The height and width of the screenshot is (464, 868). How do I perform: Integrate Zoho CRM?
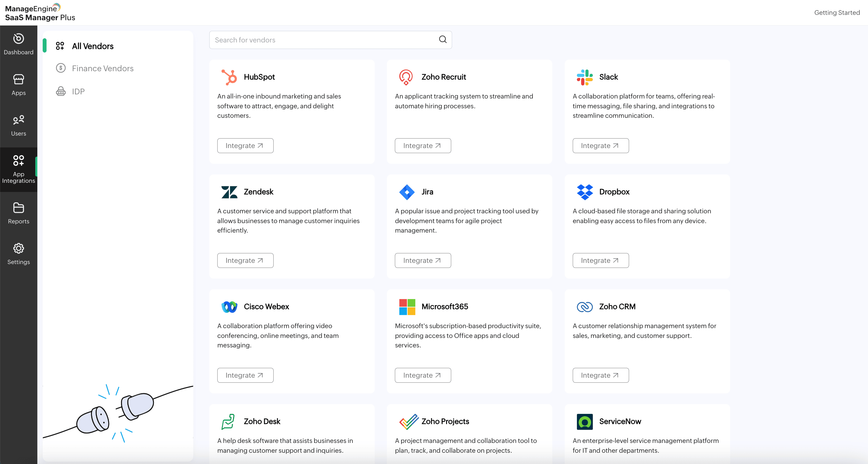point(600,375)
